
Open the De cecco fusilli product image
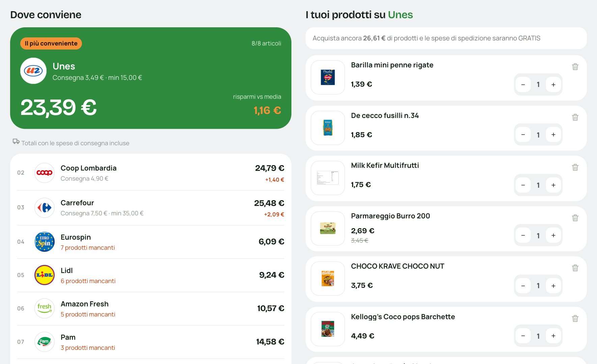pos(328,128)
